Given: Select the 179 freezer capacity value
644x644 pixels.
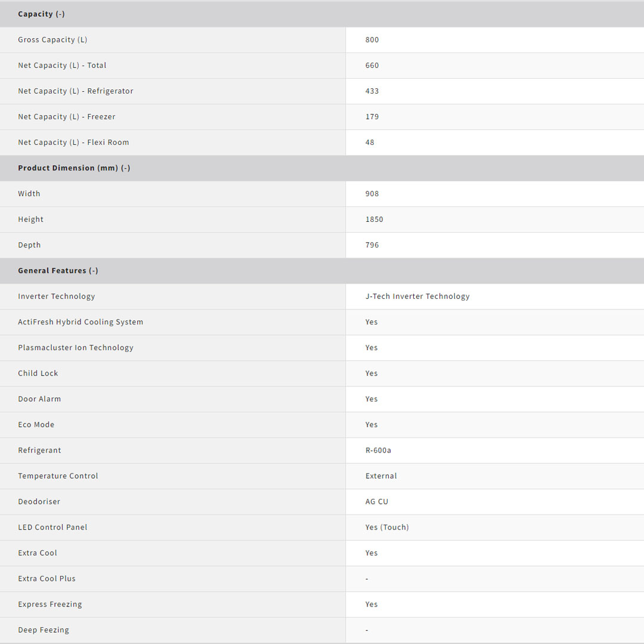Looking at the screenshot, I should click(372, 117).
